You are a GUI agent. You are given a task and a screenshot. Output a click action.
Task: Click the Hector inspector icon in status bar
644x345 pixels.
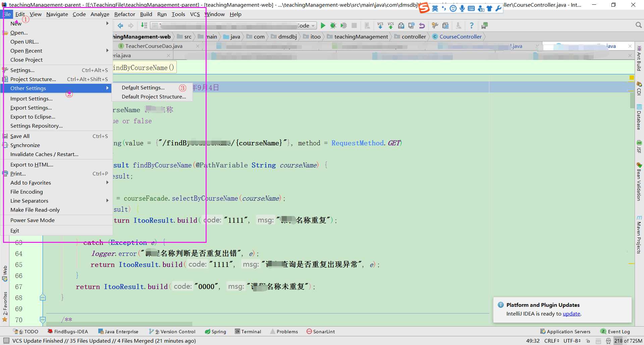pos(608,341)
